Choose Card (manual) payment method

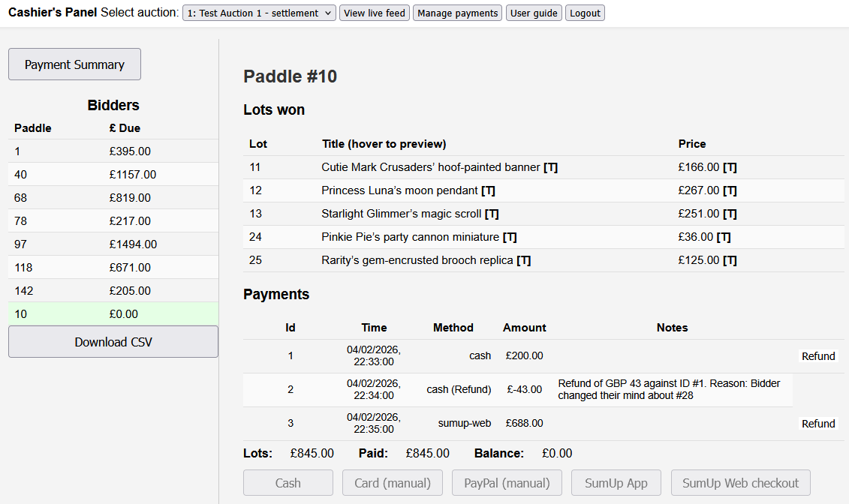click(x=393, y=483)
